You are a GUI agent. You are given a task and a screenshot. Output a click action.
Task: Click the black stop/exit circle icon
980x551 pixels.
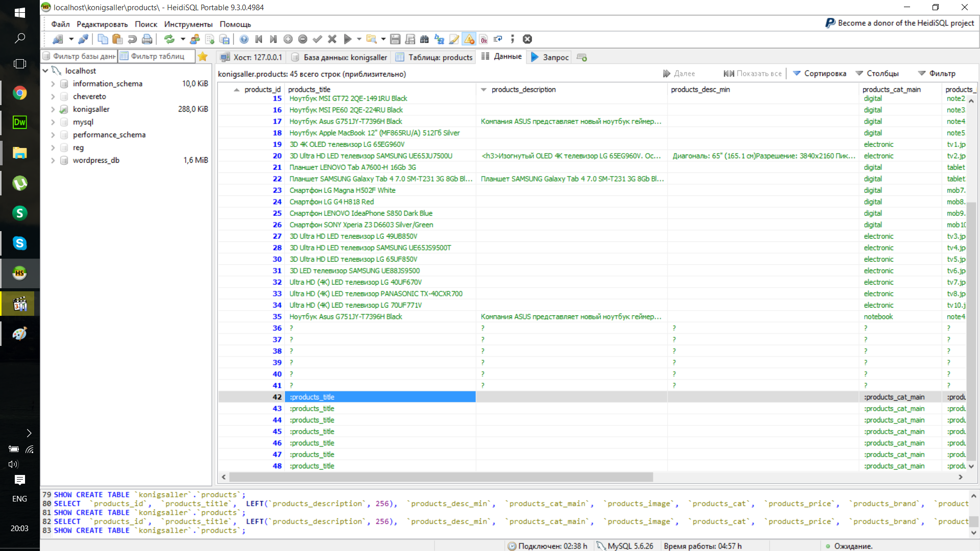point(528,39)
